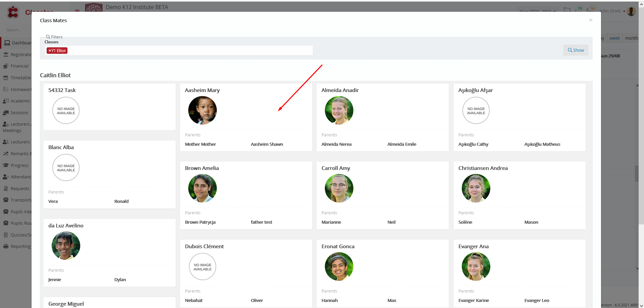
Task: Click the Attendance sidebar icon
Action: 6,177
